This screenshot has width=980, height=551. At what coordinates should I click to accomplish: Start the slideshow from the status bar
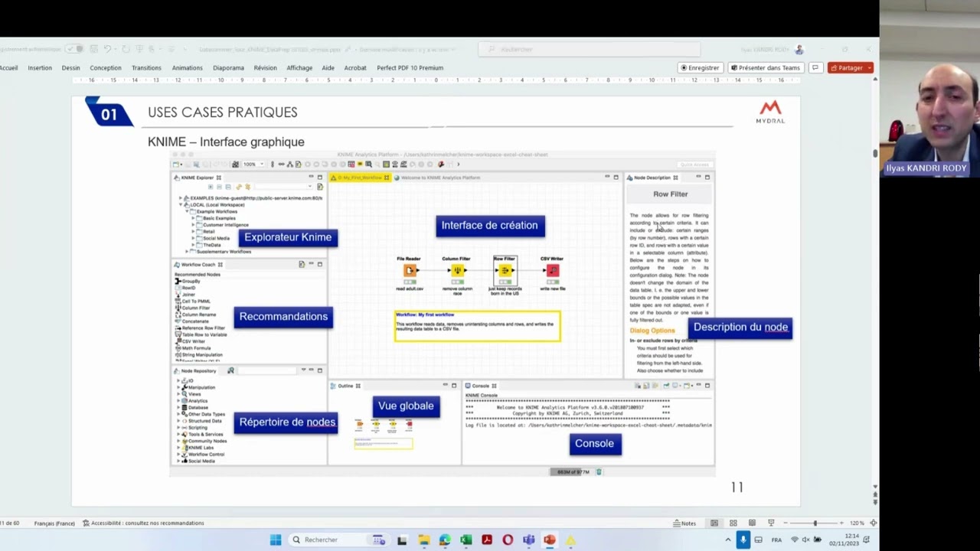[771, 523]
